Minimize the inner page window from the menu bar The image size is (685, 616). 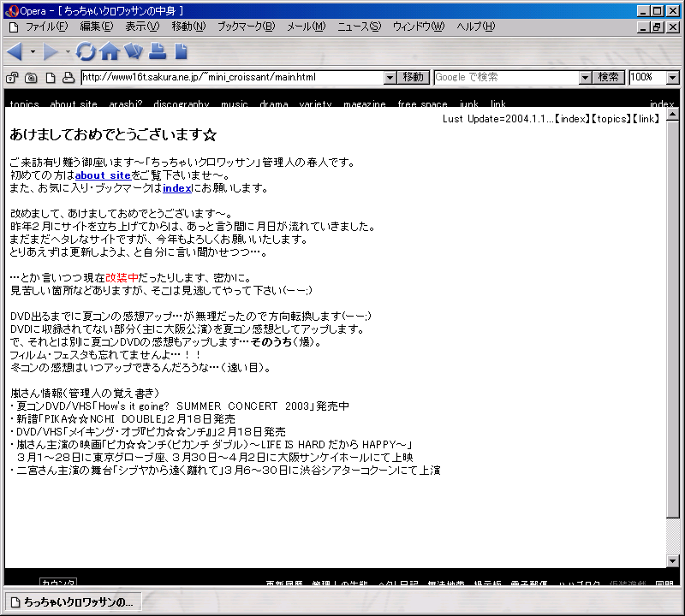(643, 27)
